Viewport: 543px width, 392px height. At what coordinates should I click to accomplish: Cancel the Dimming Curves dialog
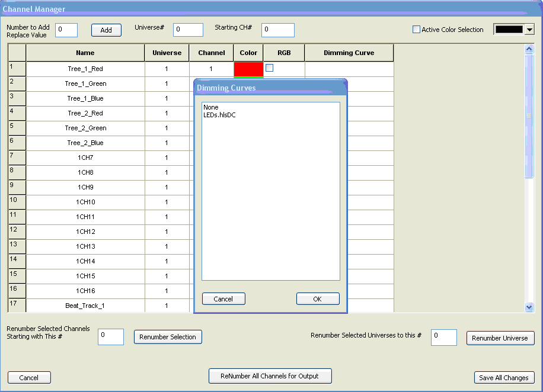(223, 299)
